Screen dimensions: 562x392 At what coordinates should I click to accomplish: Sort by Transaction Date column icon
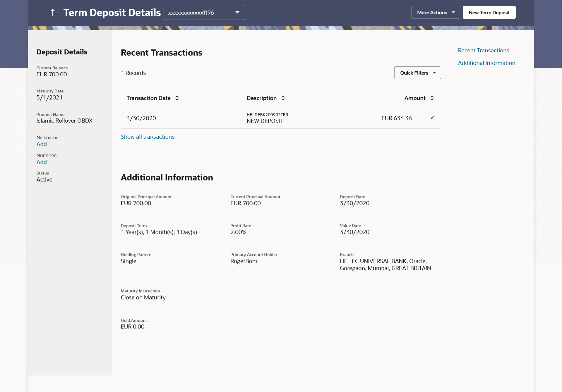pyautogui.click(x=177, y=98)
